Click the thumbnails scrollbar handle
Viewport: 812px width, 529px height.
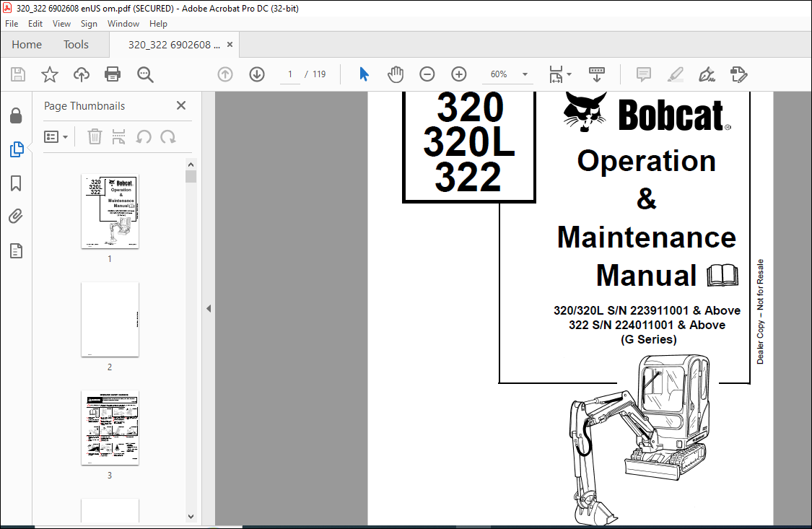(x=191, y=177)
